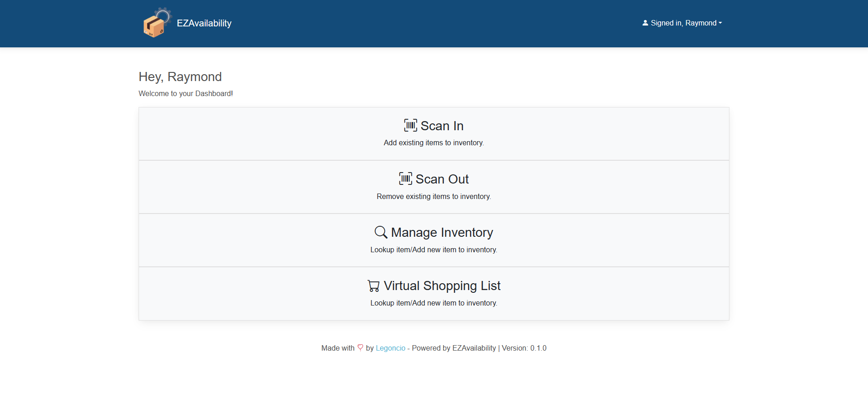The width and height of the screenshot is (868, 418).
Task: Open the Scan Out panel
Action: tap(433, 187)
